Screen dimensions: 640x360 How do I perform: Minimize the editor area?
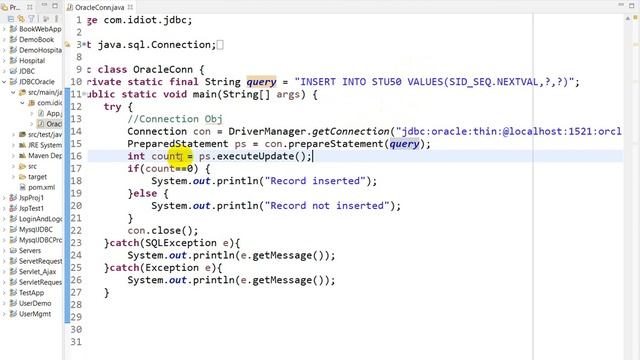point(621,5)
